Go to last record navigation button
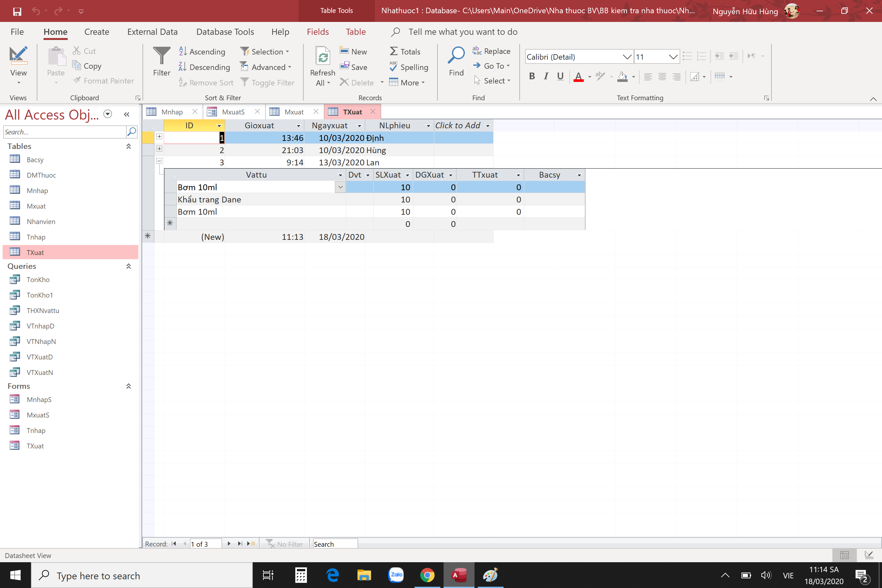 pyautogui.click(x=240, y=544)
